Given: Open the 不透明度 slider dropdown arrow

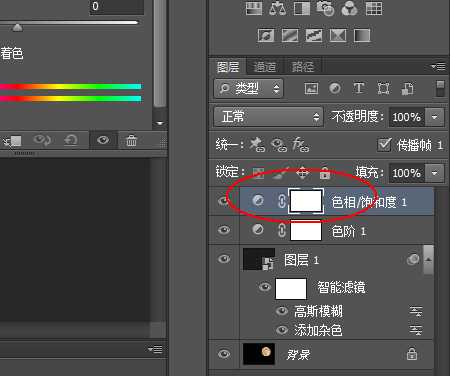Looking at the screenshot, I should pos(434,117).
